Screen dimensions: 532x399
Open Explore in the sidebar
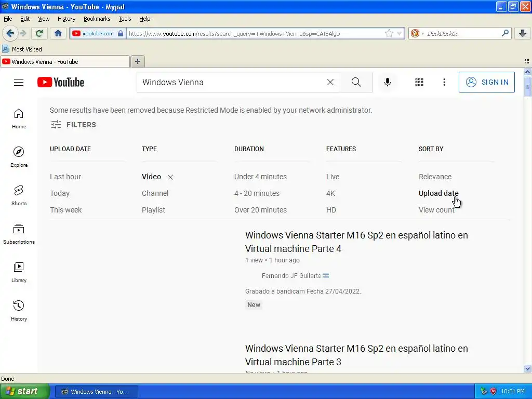(19, 157)
